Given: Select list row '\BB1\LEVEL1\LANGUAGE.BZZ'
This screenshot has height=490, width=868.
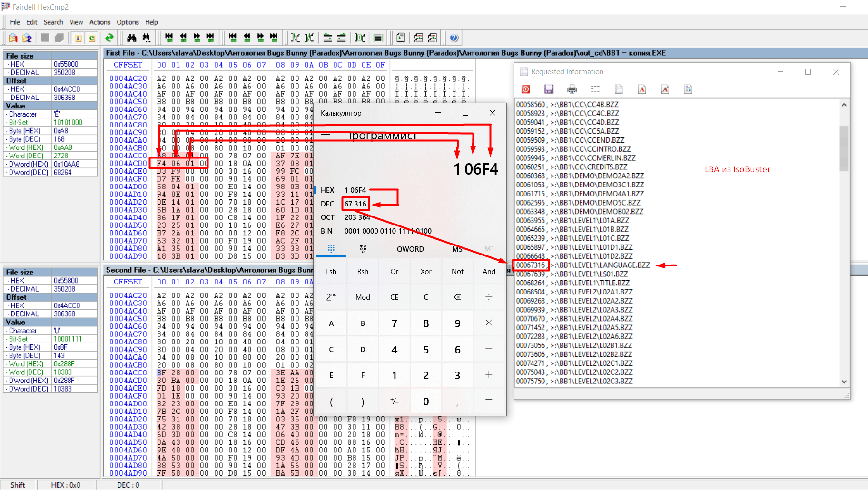Looking at the screenshot, I should coord(583,265).
